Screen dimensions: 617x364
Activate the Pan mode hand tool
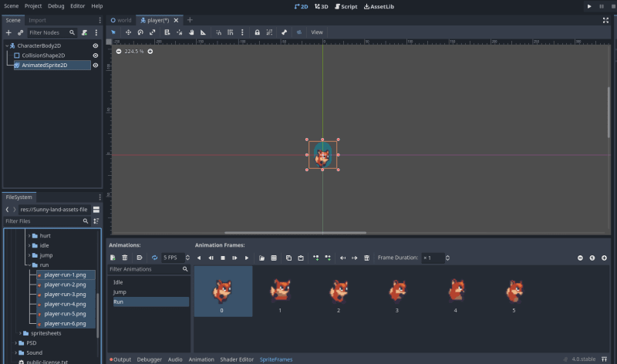click(191, 32)
